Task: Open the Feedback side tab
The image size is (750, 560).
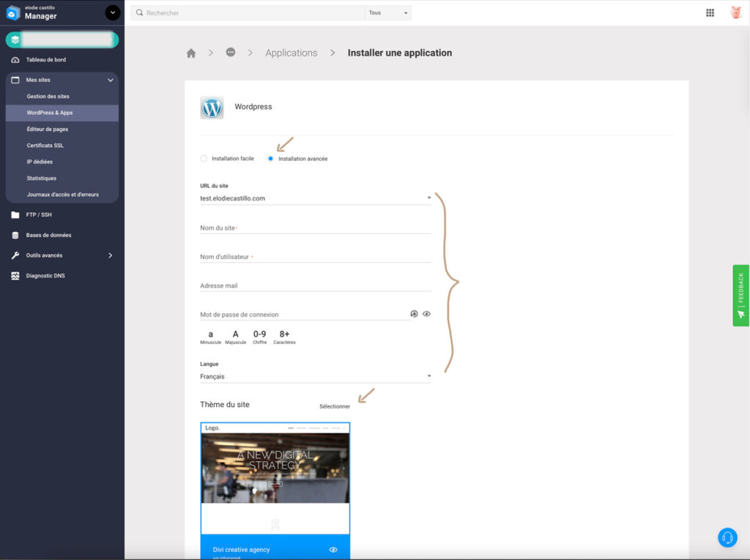Action: pos(741,296)
